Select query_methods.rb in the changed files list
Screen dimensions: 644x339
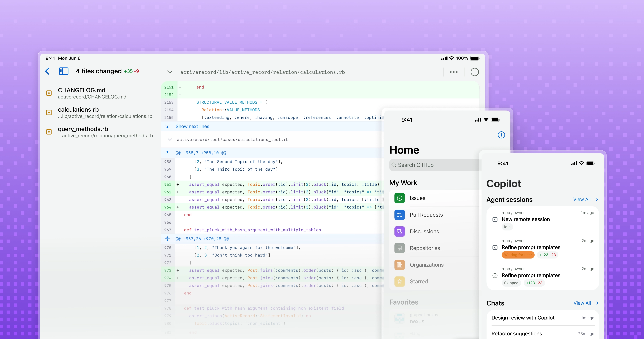(x=83, y=132)
